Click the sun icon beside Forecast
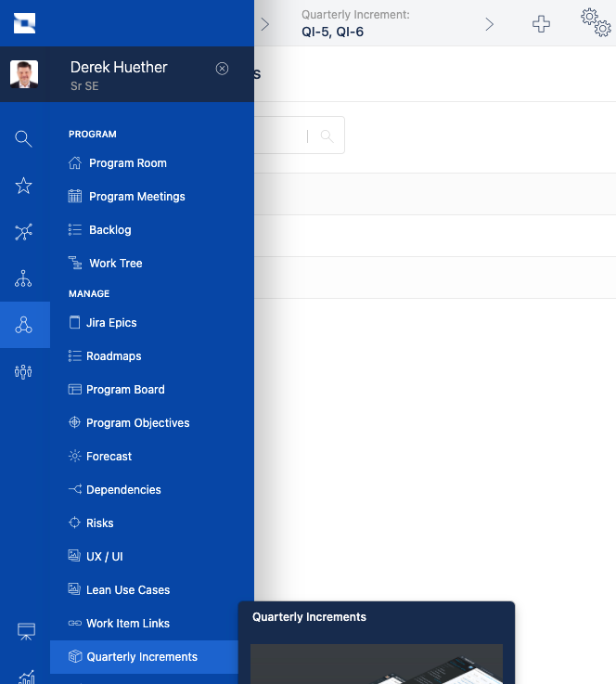The image size is (616, 684). 75,456
